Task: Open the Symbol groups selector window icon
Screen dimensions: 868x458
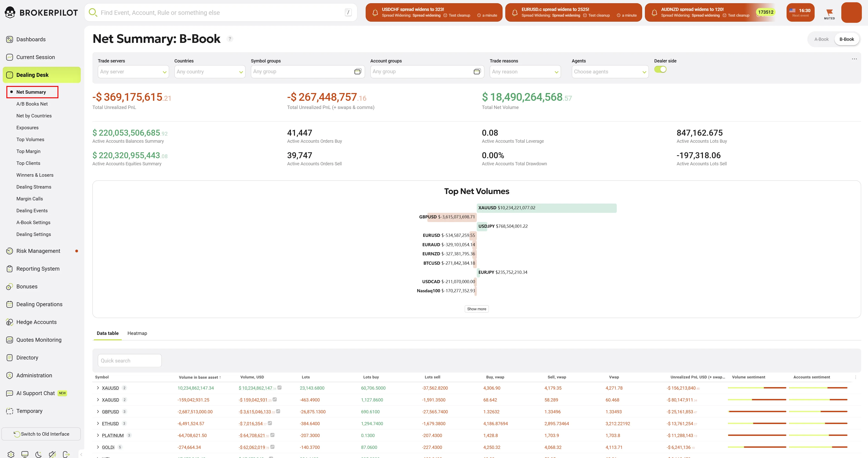Action: click(357, 71)
